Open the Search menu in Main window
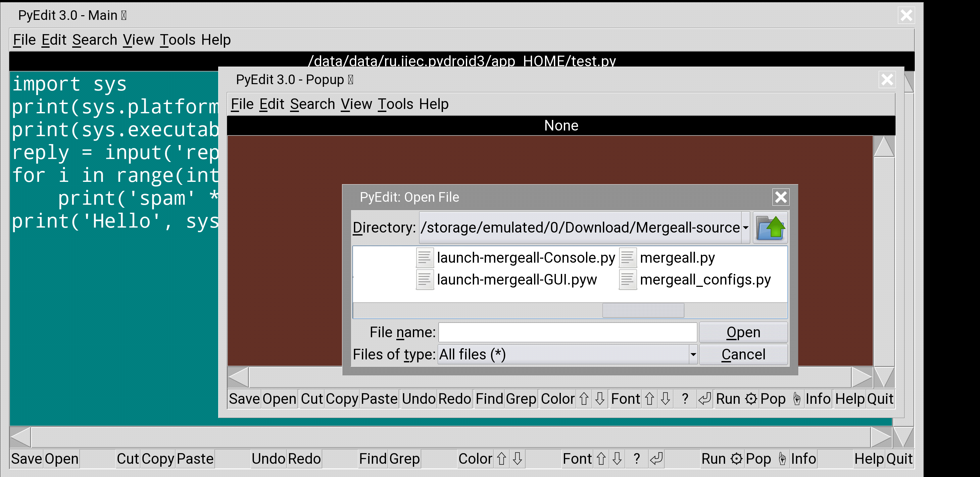 point(94,40)
